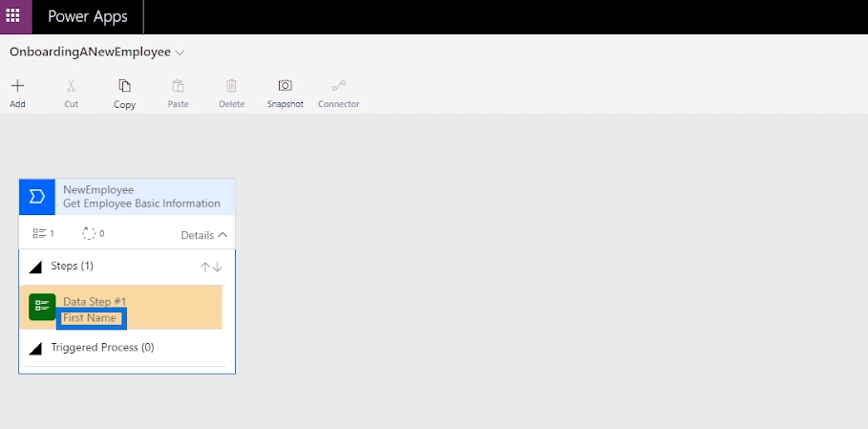This screenshot has height=429, width=868.
Task: Click the Add plus icon
Action: pos(18,86)
